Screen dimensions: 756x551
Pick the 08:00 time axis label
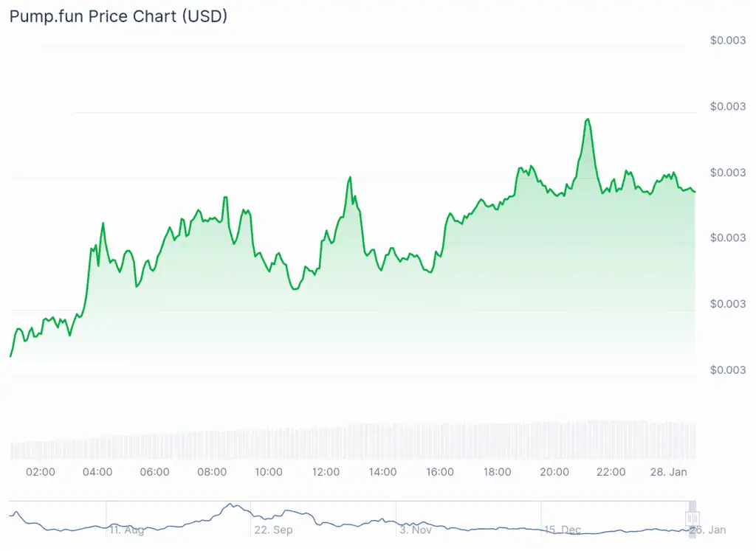[212, 472]
